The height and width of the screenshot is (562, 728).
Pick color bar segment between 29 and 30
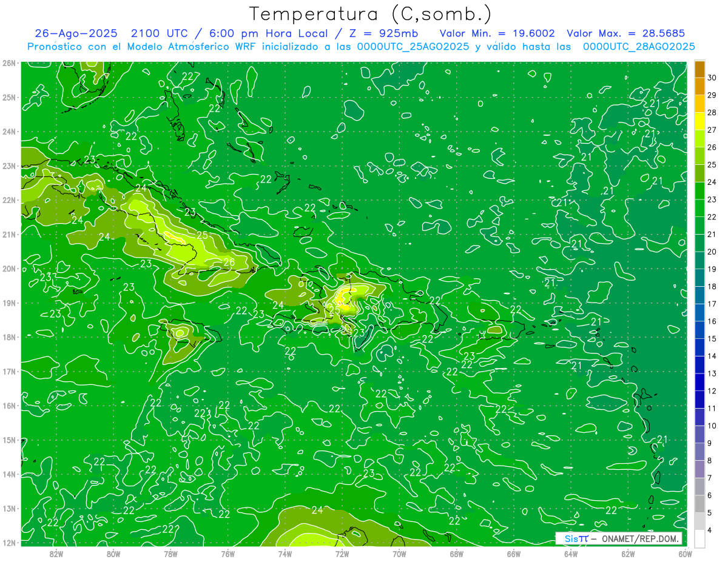click(699, 87)
